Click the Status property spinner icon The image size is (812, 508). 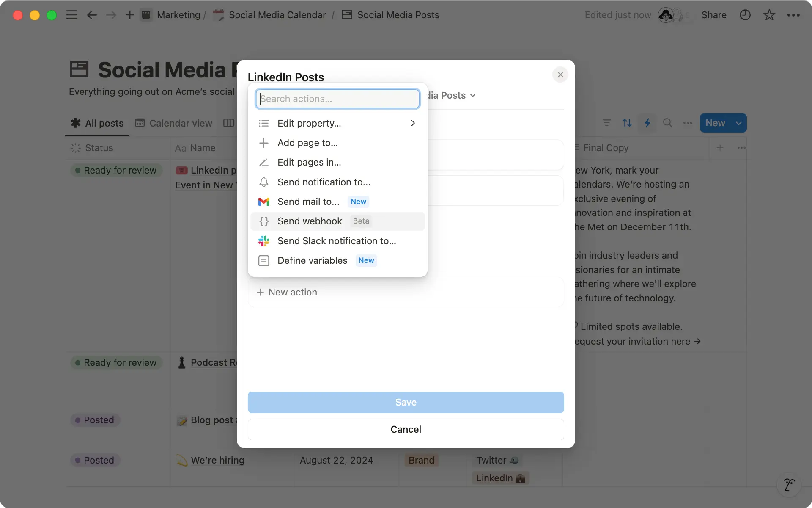click(75, 148)
